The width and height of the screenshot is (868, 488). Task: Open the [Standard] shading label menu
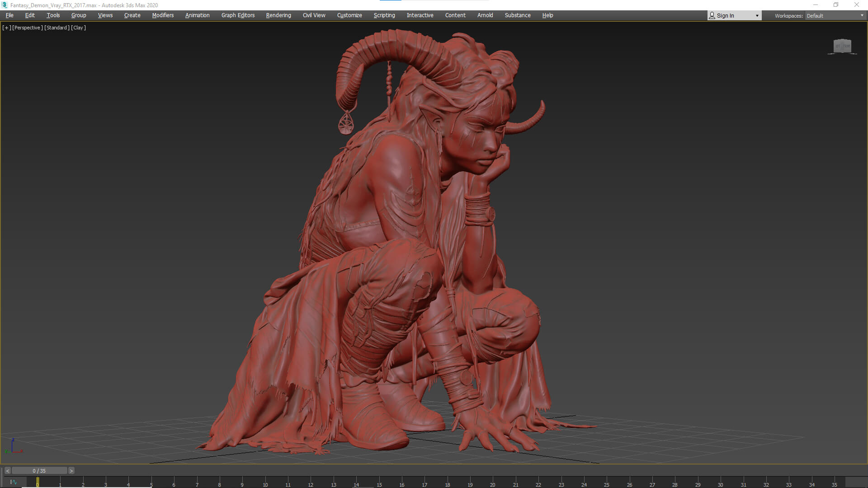point(57,28)
